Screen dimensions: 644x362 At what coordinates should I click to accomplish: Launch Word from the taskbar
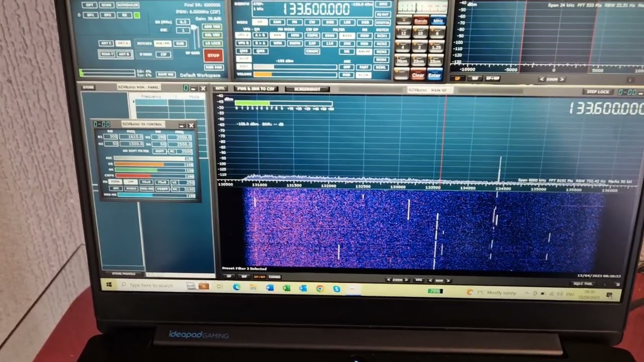pyautogui.click(x=270, y=288)
